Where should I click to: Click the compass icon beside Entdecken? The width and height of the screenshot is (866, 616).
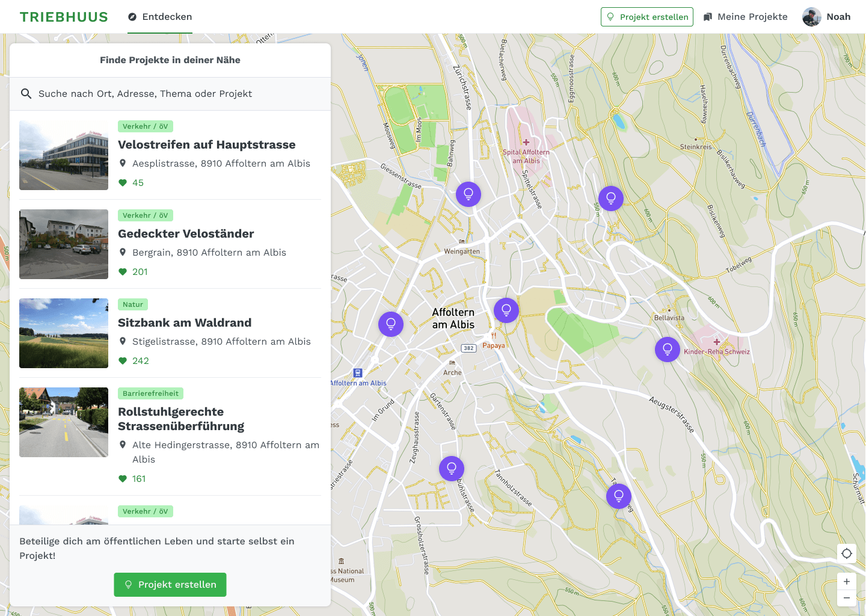point(132,17)
